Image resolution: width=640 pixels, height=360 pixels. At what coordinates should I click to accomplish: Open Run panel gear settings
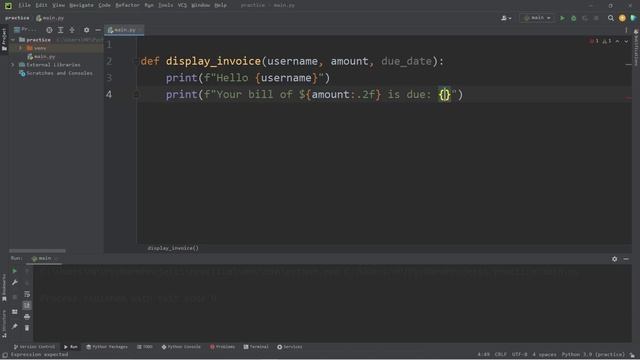[x=614, y=259]
